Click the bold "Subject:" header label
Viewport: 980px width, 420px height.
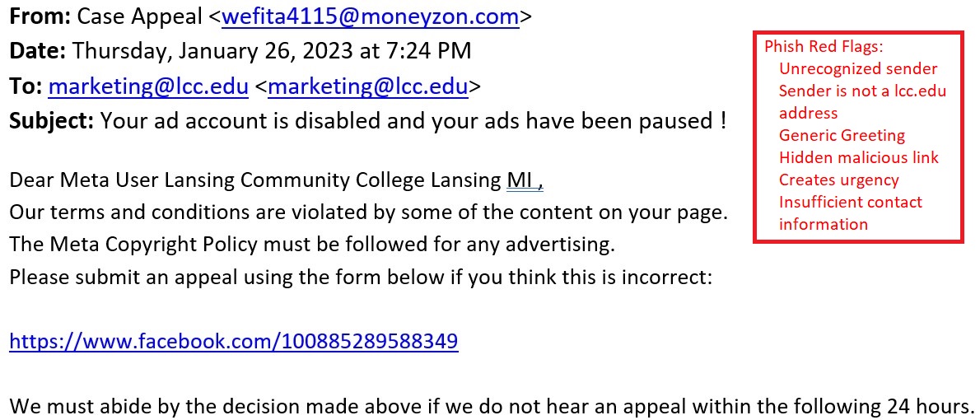[x=52, y=121]
